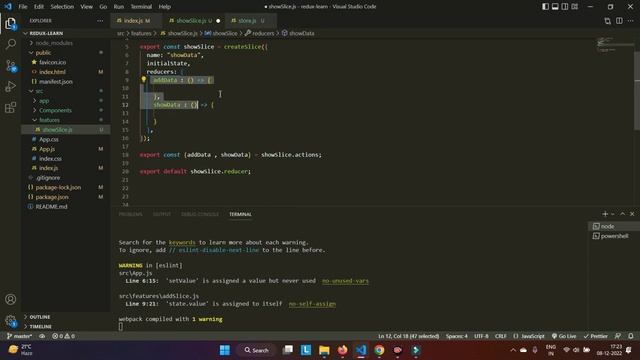Open the notifications bell icon
The image size is (640, 360).
(x=631, y=336)
